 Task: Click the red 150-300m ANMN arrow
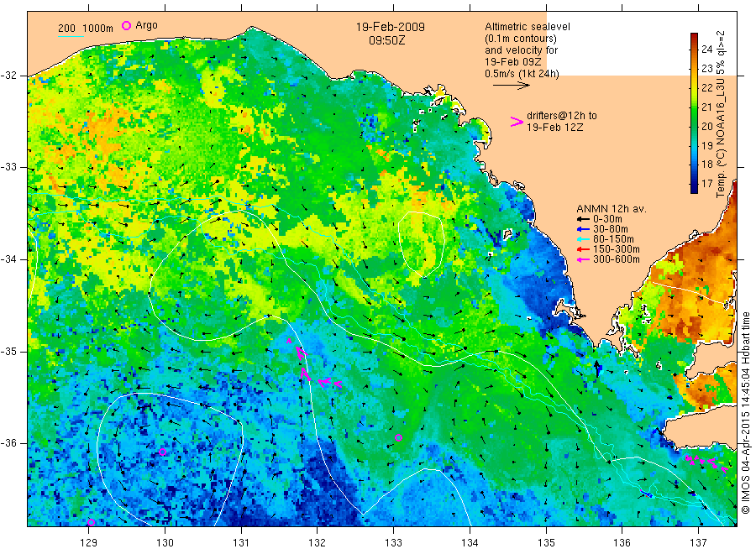pyautogui.click(x=584, y=249)
